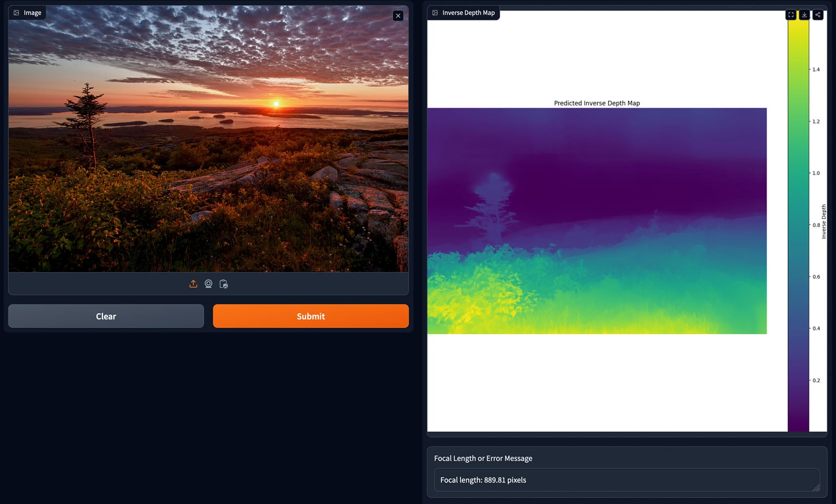The height and width of the screenshot is (504, 836).
Task: Share the inverse depth map output
Action: pyautogui.click(x=818, y=15)
